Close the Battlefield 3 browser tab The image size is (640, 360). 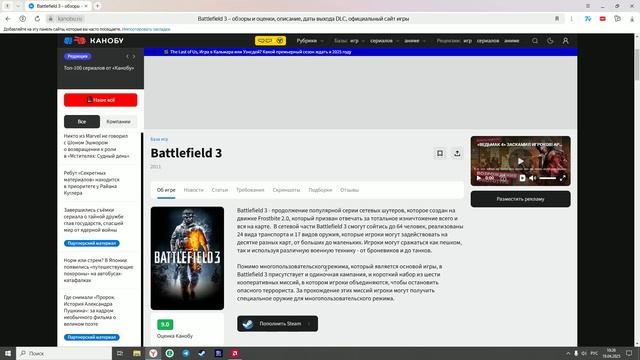(86, 6)
